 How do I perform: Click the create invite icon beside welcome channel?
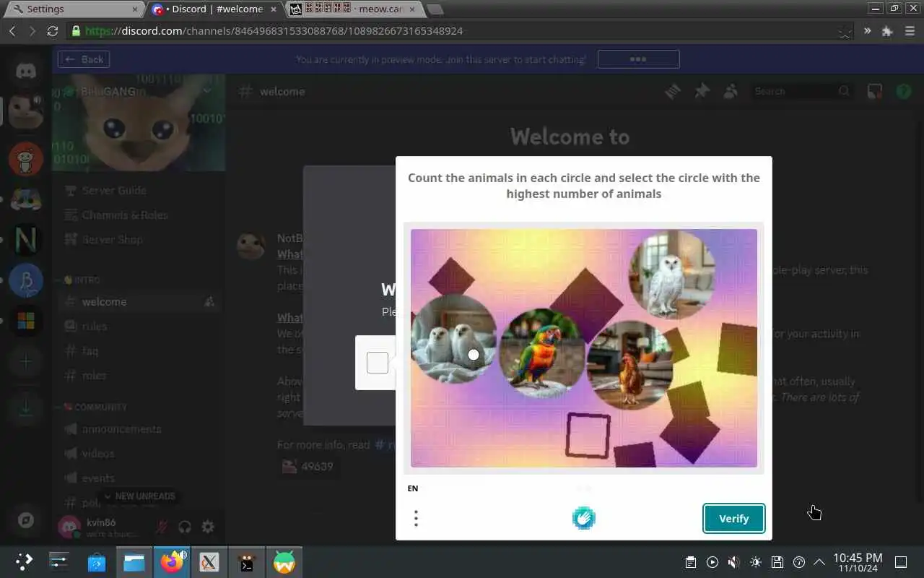(x=209, y=302)
